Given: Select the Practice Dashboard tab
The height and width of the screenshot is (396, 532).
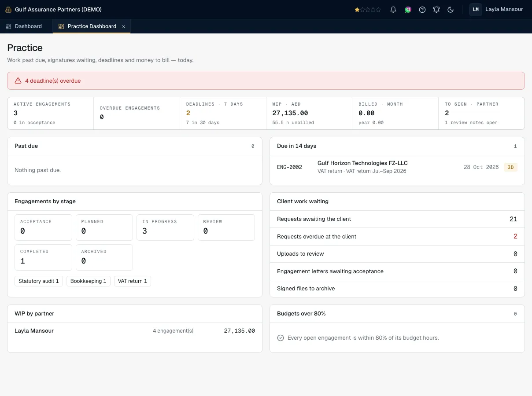Looking at the screenshot, I should point(92,26).
